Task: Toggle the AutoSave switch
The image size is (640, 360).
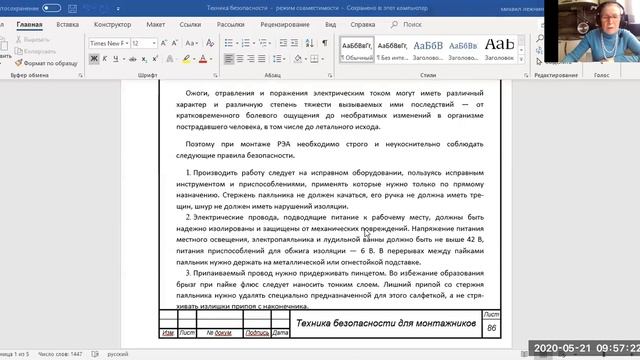Action: [51, 8]
